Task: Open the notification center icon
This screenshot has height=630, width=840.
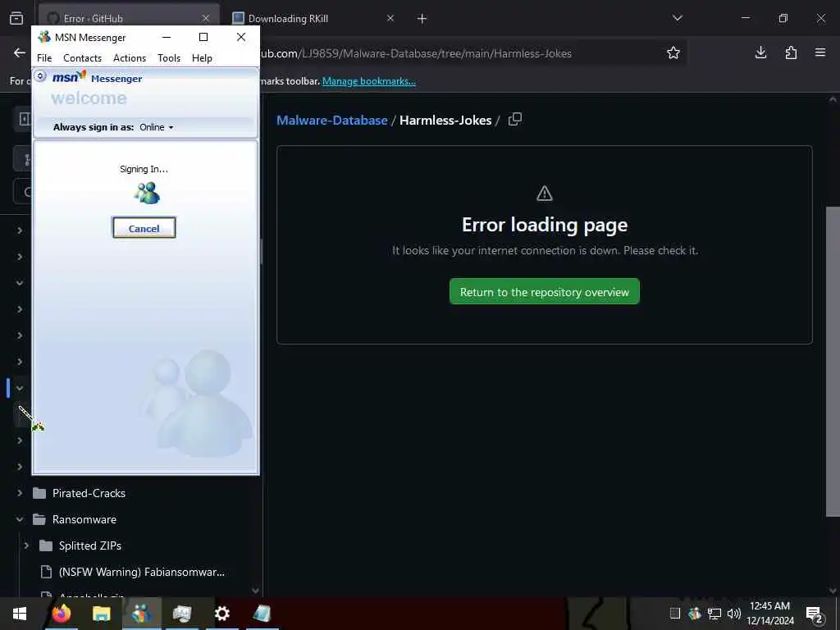Action: click(x=814, y=614)
